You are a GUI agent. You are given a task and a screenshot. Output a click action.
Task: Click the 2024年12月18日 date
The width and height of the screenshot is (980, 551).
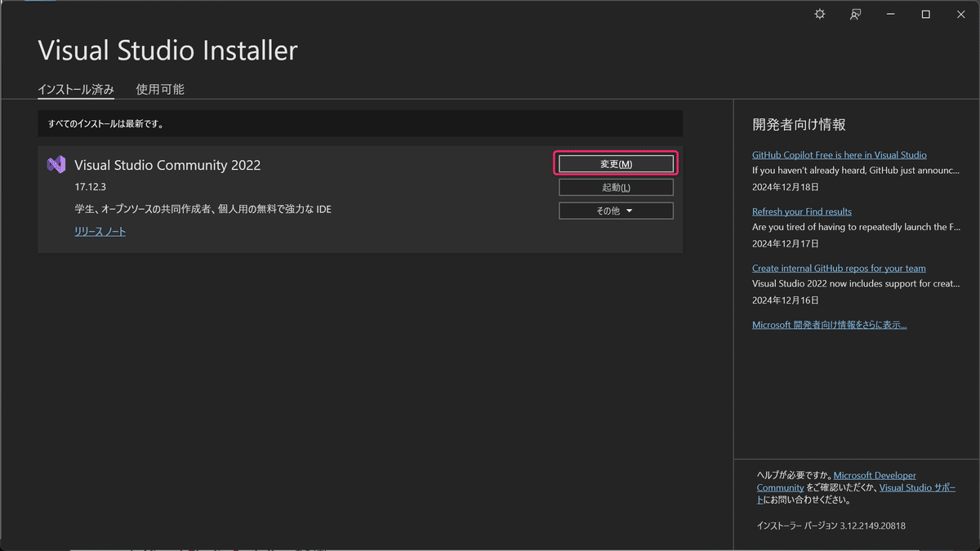point(785,187)
